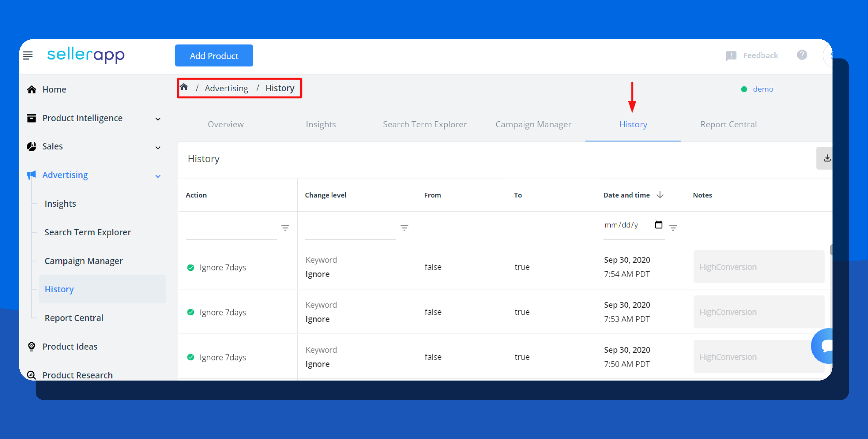Open Home in the sidebar

point(54,89)
